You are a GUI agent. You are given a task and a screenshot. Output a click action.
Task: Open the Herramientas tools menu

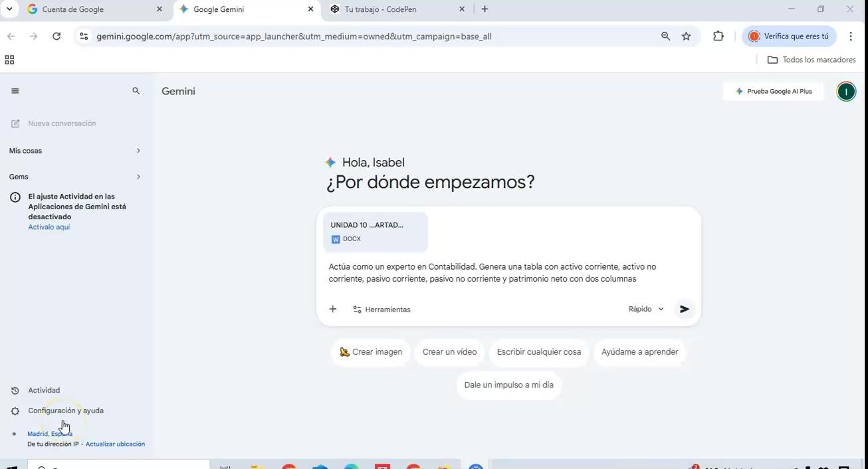pyautogui.click(x=381, y=310)
